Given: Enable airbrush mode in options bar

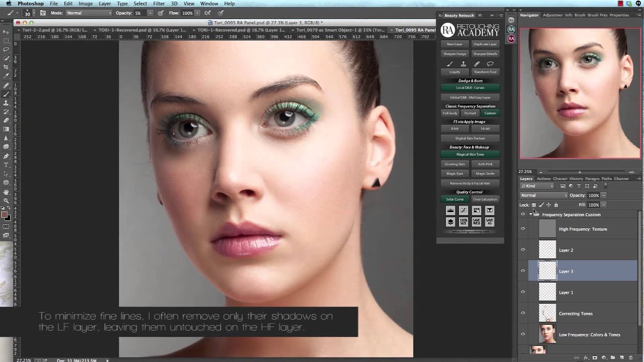Looking at the screenshot, I should tap(207, 13).
